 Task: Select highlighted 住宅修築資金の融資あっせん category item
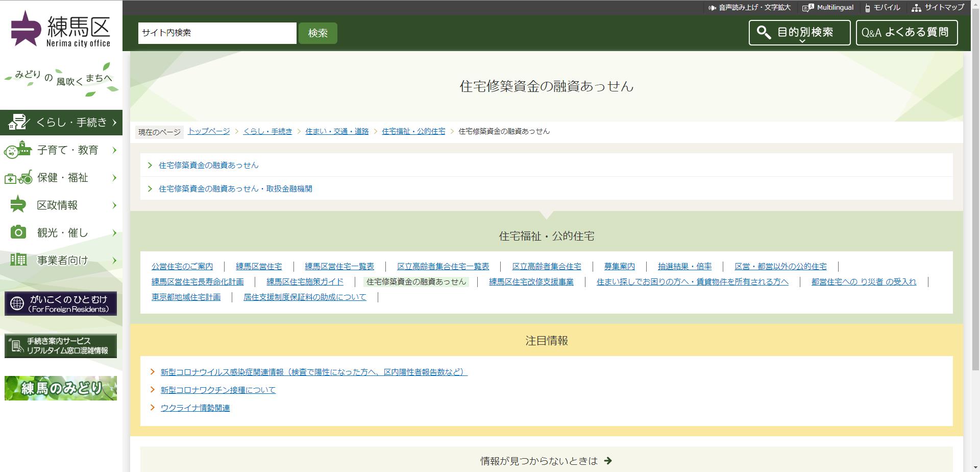click(x=416, y=281)
